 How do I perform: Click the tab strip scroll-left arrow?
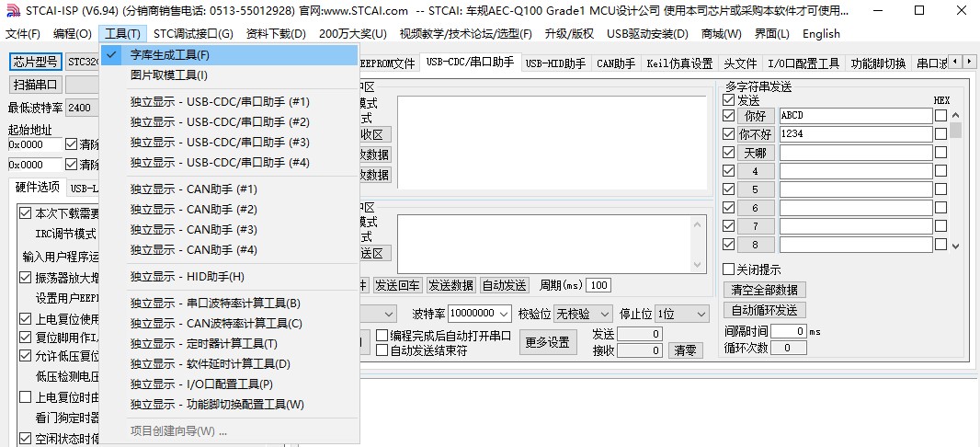click(955, 62)
